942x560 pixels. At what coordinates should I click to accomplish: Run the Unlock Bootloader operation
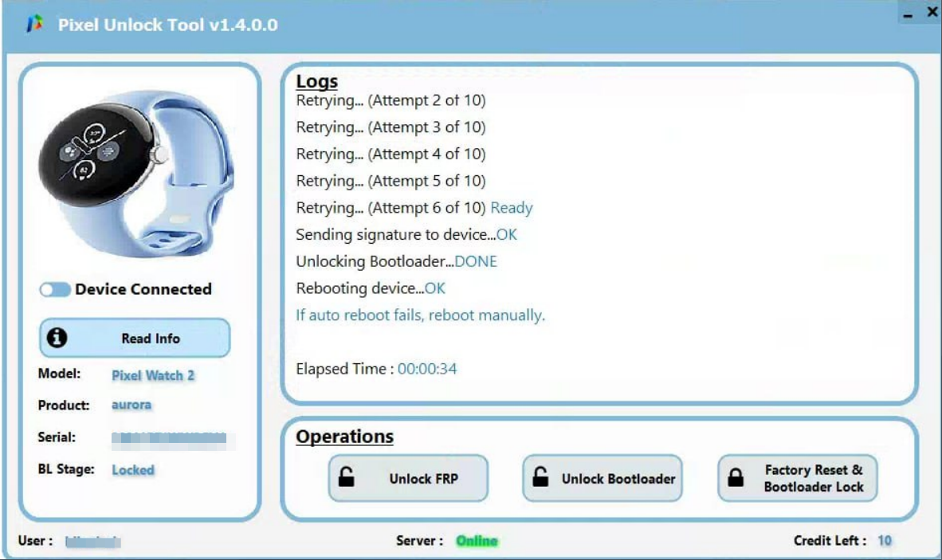602,478
